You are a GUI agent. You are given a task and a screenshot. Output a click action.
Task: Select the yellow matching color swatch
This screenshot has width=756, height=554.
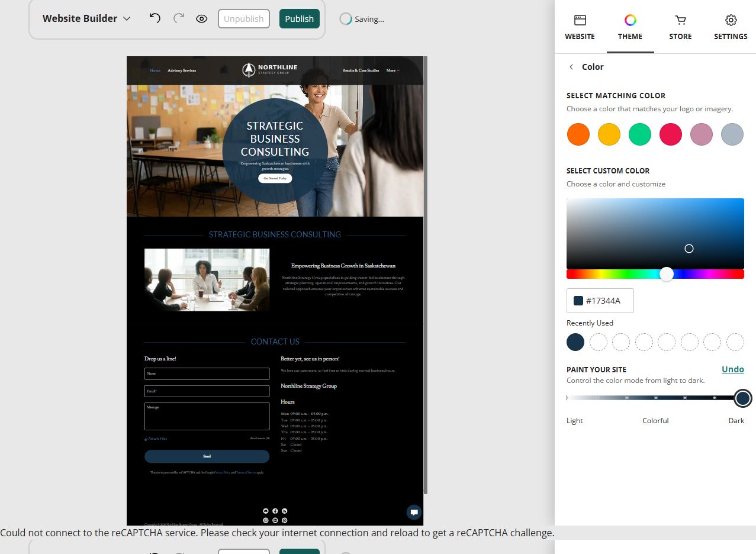(609, 134)
